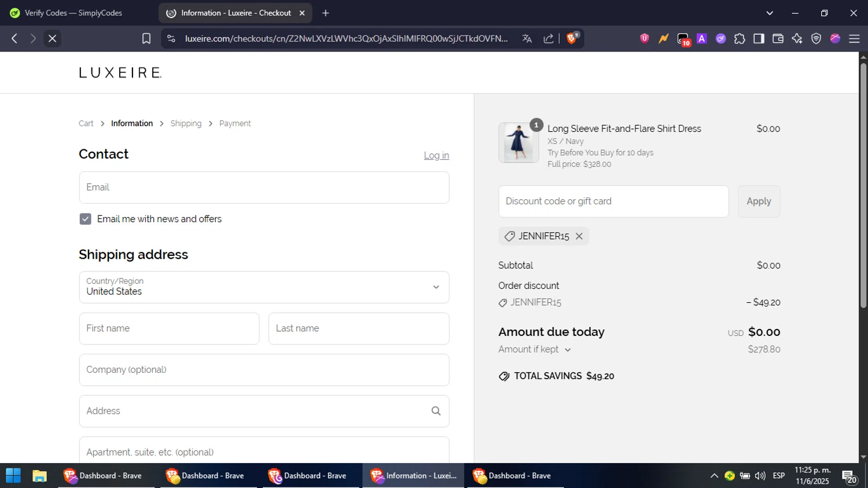Image resolution: width=868 pixels, height=488 pixels.
Task: Open translate page icon
Action: (527, 39)
